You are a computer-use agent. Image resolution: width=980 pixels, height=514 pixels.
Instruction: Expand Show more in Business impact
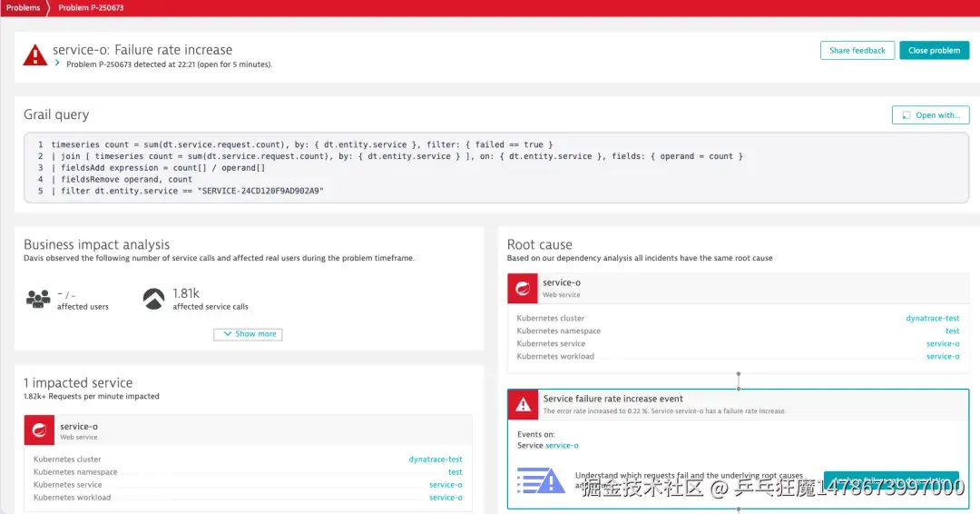(x=248, y=334)
